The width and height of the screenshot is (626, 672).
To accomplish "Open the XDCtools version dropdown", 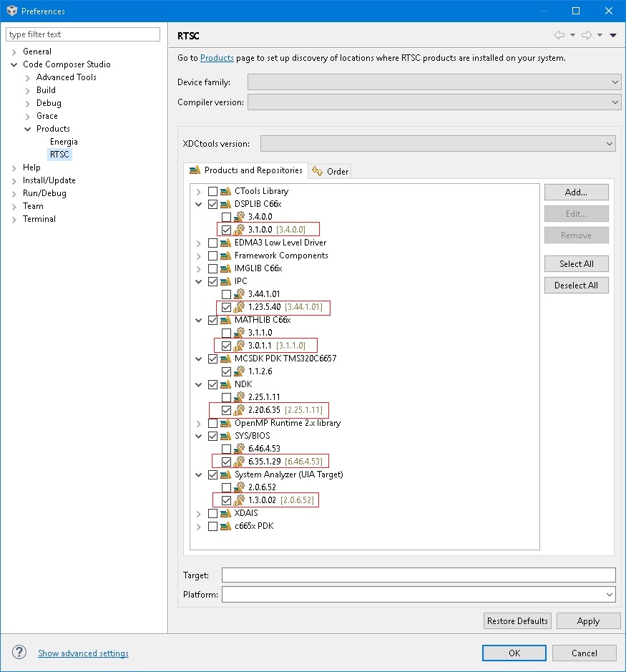I will click(x=609, y=143).
